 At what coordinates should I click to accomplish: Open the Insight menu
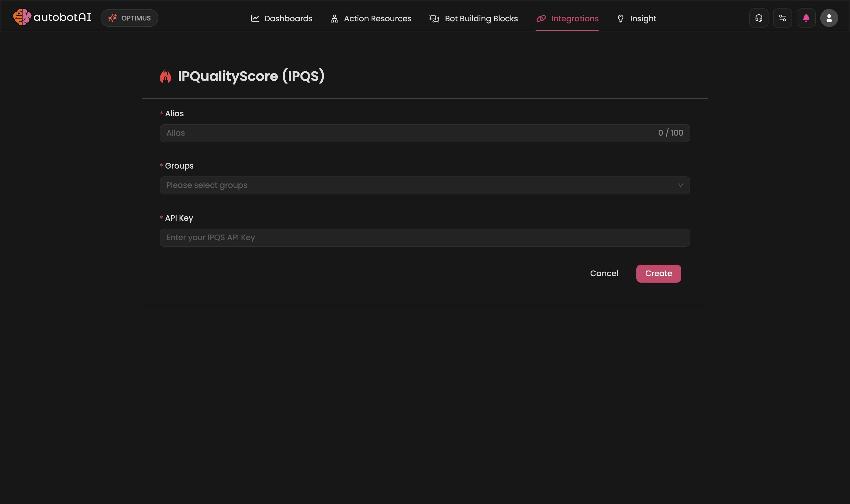[637, 18]
